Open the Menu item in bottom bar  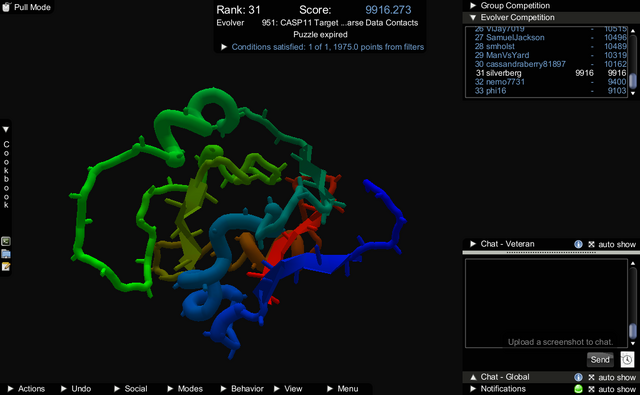[343, 388]
